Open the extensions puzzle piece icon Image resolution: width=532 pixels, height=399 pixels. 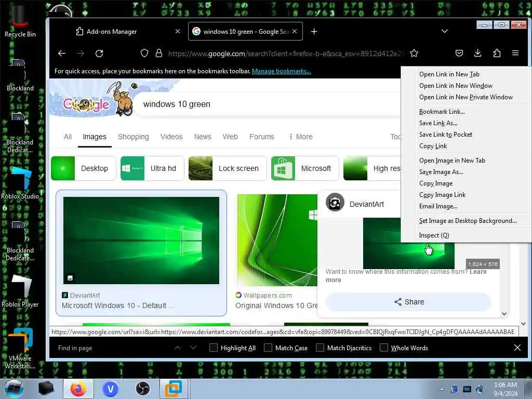tap(497, 53)
